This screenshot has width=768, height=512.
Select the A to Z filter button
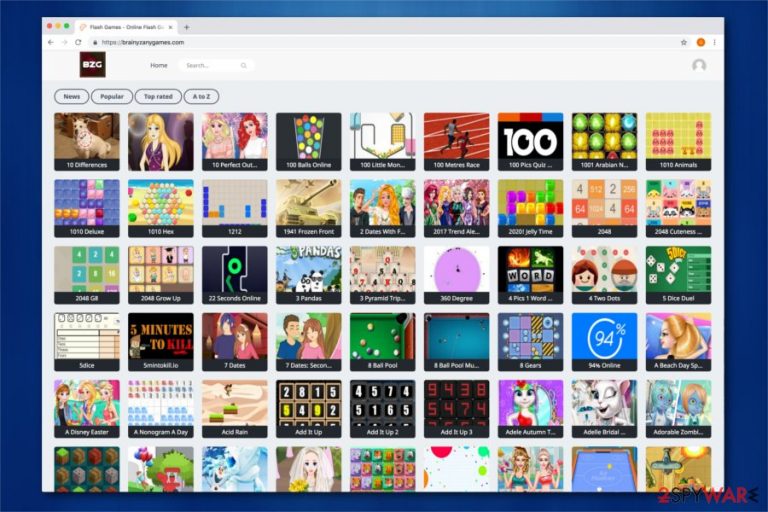(x=201, y=97)
